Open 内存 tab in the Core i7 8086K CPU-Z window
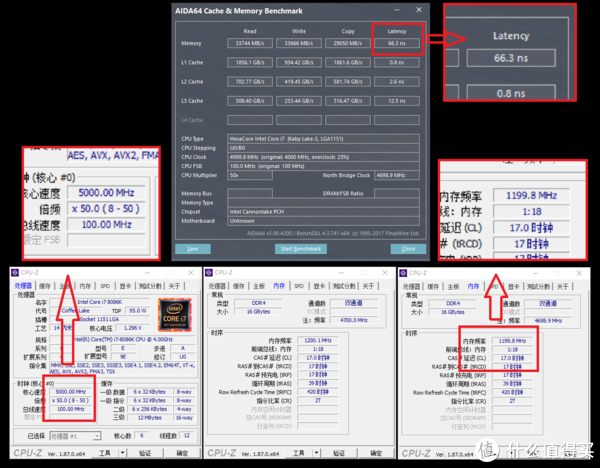Screen dimensions: 600x468 [x=85, y=286]
